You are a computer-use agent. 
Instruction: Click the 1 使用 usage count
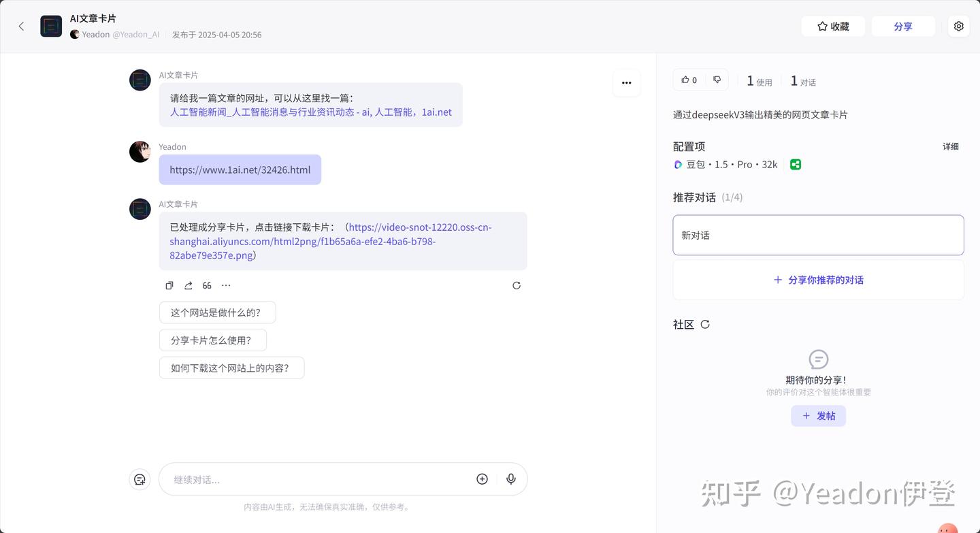coord(759,81)
